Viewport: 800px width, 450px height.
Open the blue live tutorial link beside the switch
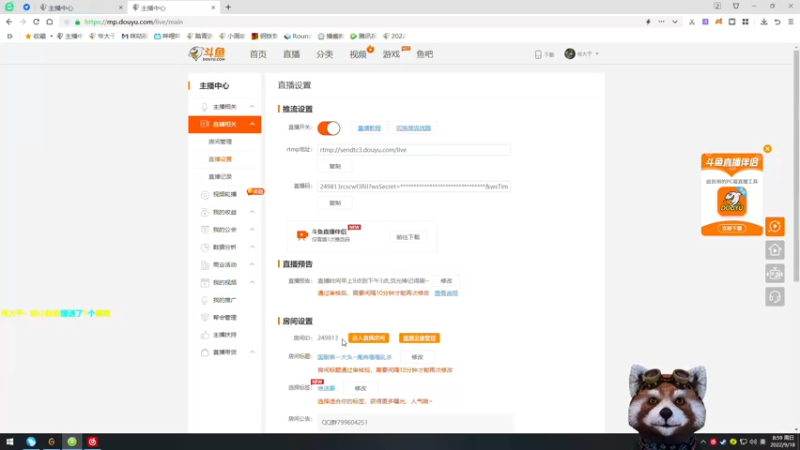pos(369,128)
